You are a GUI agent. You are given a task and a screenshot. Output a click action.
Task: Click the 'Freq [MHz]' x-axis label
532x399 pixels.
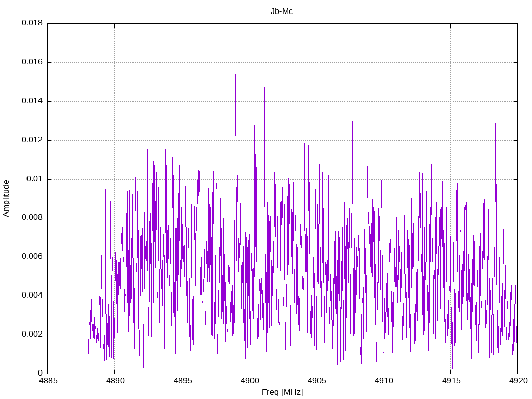(282, 392)
